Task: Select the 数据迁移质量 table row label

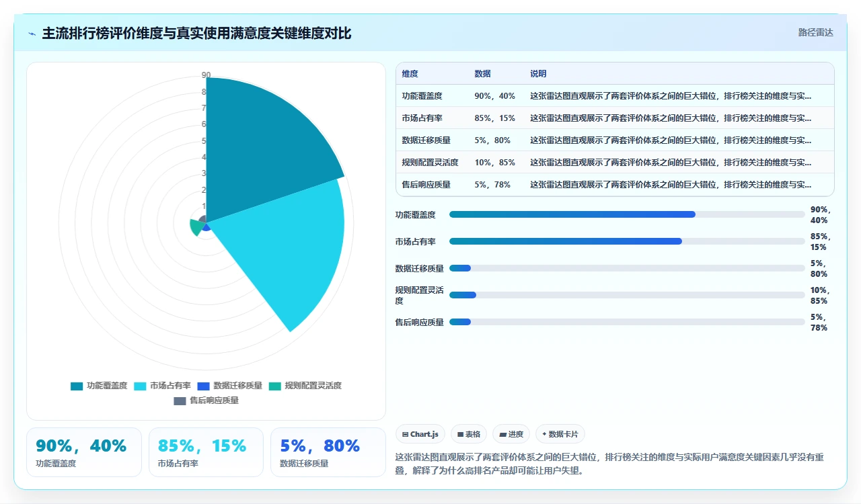Action: [426, 140]
